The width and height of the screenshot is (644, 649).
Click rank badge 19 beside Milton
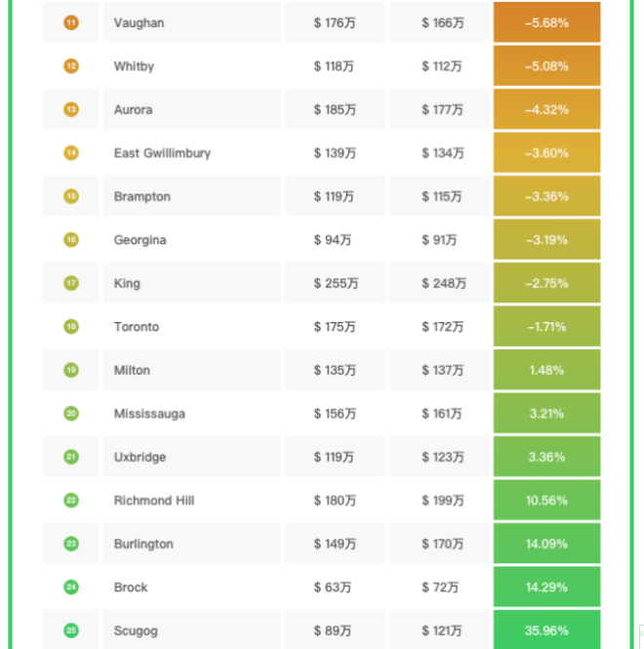click(x=71, y=370)
